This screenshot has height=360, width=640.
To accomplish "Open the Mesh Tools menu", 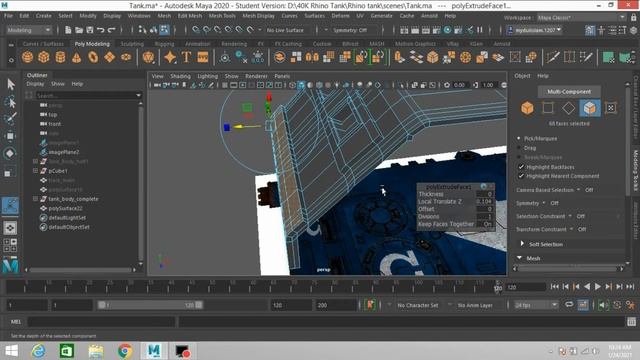I will [222, 16].
